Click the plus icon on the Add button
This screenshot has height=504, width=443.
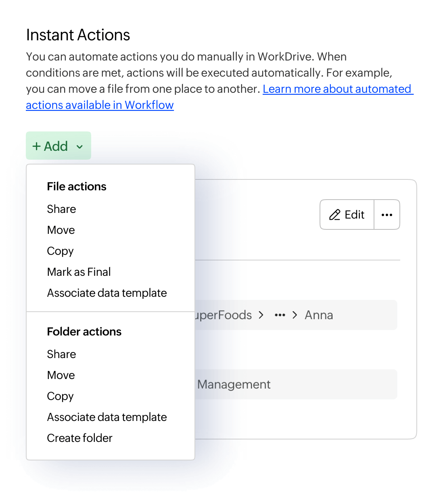[36, 146]
